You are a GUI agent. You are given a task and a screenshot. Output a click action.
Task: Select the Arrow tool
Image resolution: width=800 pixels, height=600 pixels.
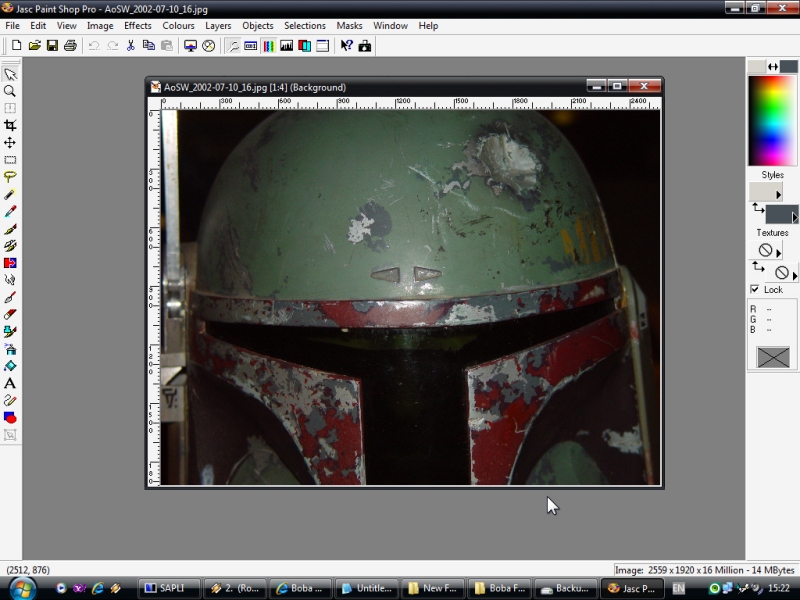pos(10,74)
